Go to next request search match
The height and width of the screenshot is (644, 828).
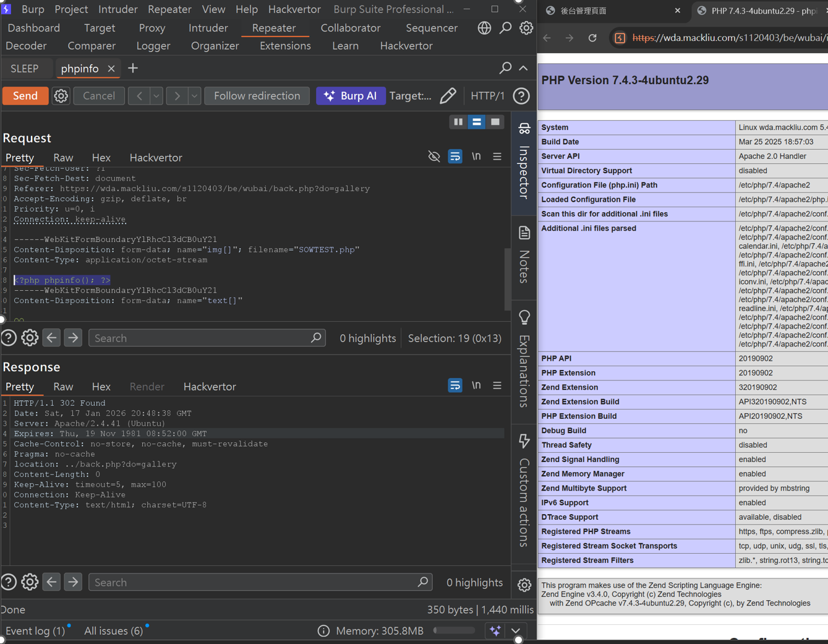73,338
